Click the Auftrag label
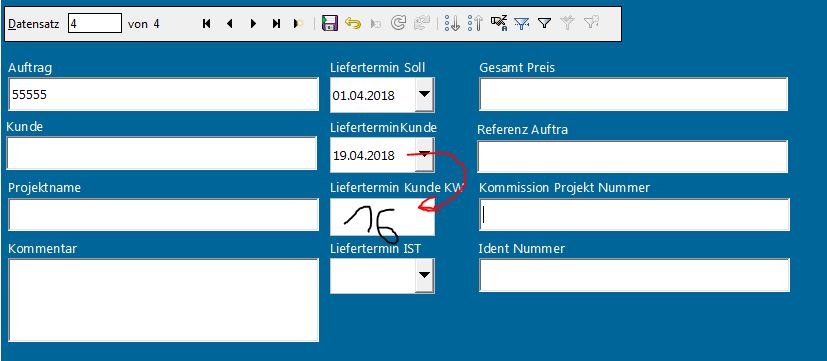 tap(30, 68)
